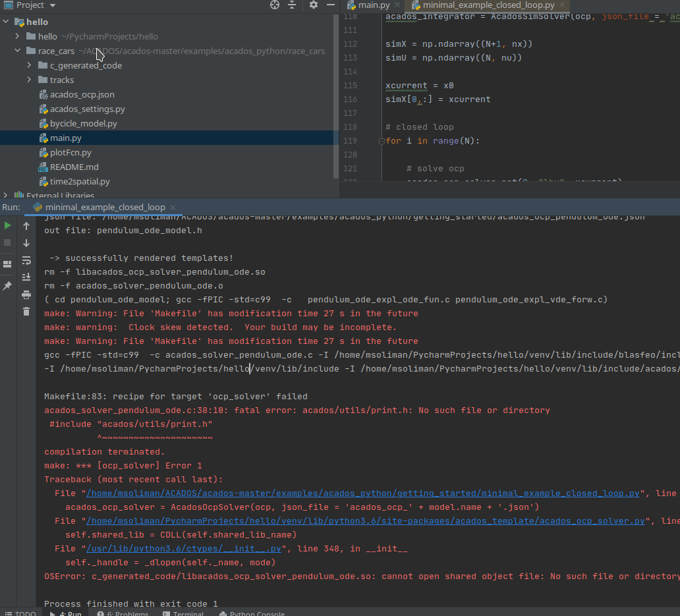The height and width of the screenshot is (616, 680).
Task: Collapse the race_cars folder
Action: 17,51
